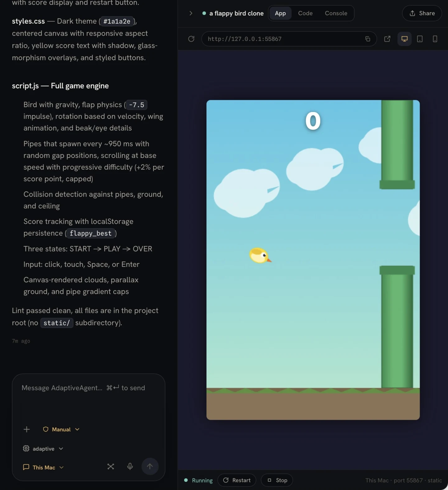Click the '7m ago' timestamp
Image resolution: width=448 pixels, height=490 pixels.
21,341
